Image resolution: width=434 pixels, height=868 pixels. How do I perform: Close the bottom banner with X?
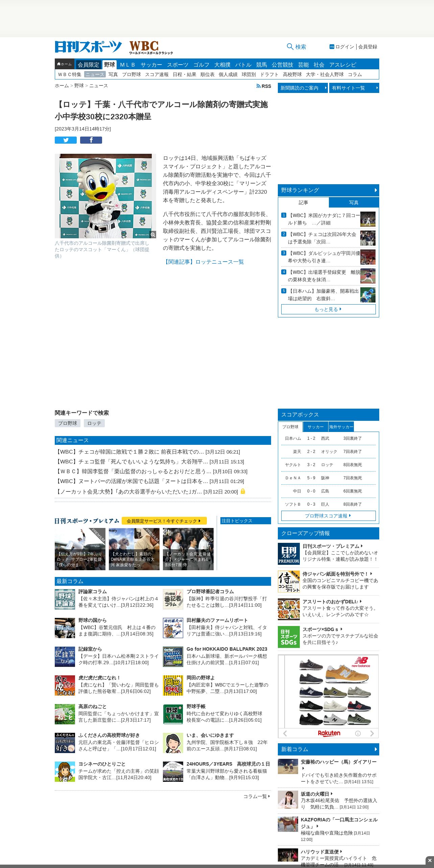(430, 861)
